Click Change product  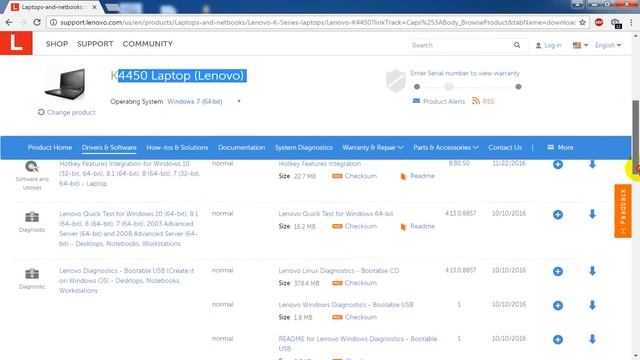67,112
